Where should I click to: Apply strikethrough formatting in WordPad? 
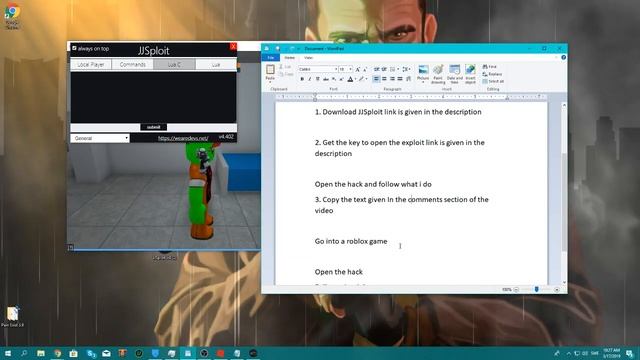[x=326, y=79]
